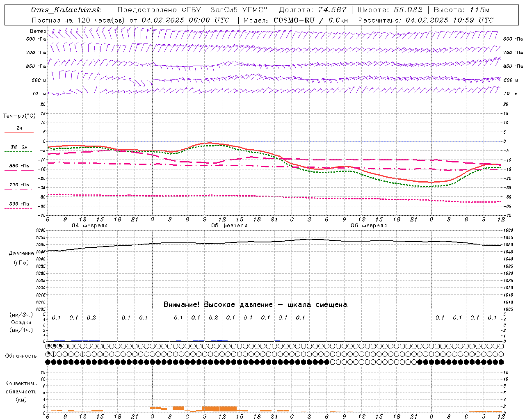Click the 'Рассчитано: 04.02.2025 10:59 UTC' timestamp
The width and height of the screenshot is (525, 420).
(426, 20)
